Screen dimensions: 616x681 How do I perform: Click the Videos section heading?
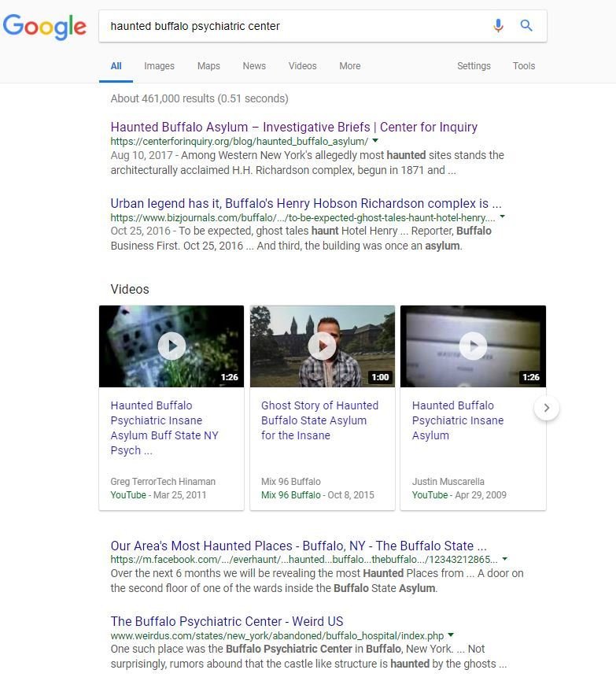[x=130, y=289]
